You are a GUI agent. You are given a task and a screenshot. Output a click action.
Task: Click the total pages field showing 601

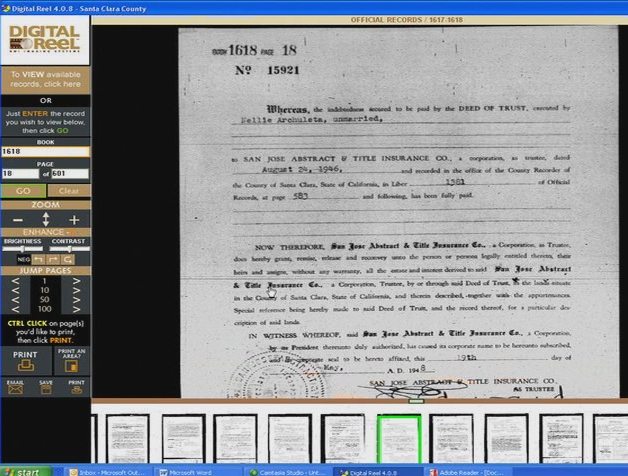point(70,173)
